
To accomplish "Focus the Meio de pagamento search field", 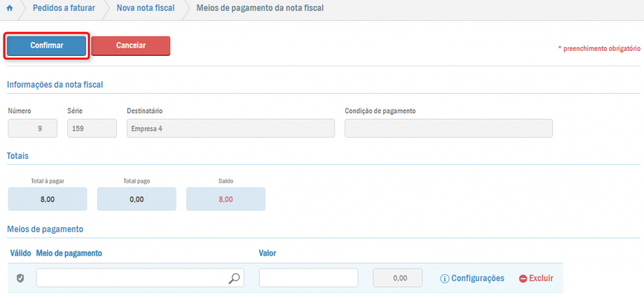I will pos(132,278).
